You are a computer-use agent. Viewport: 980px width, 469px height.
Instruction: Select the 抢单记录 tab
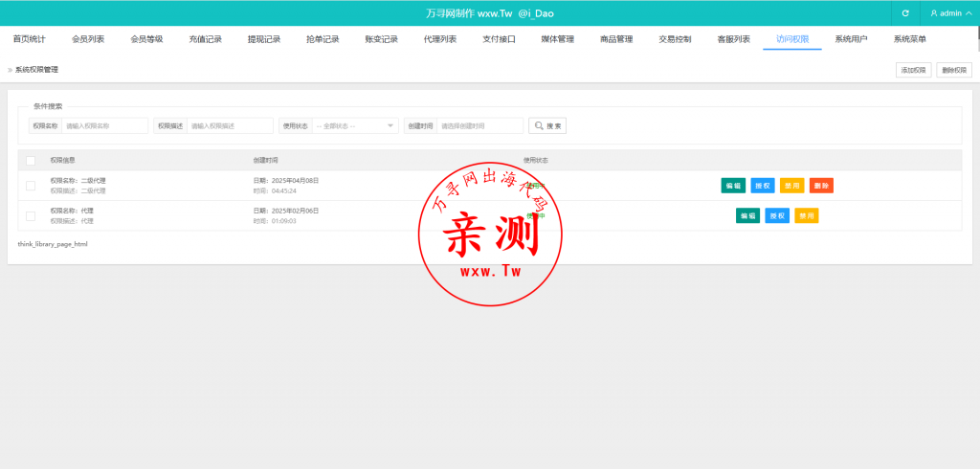click(x=323, y=39)
